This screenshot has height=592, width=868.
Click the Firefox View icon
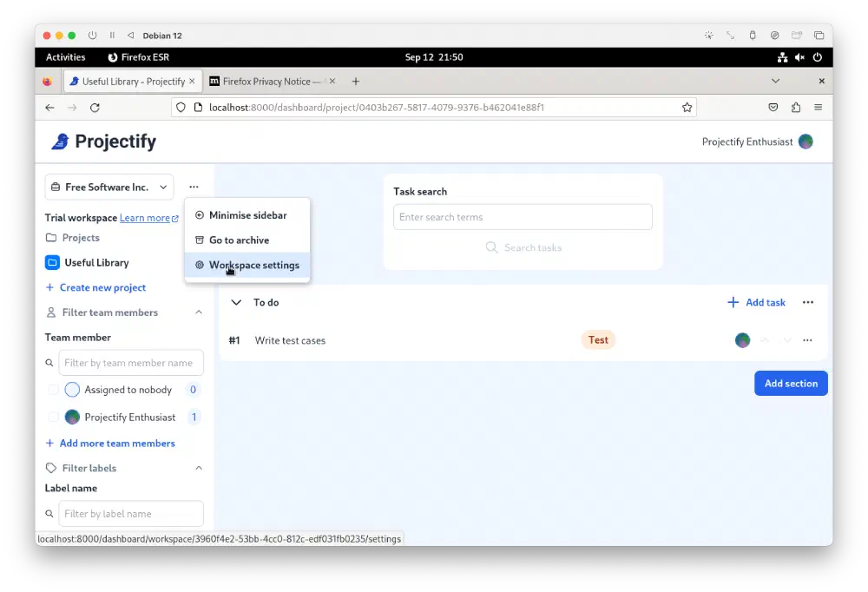pyautogui.click(x=48, y=82)
